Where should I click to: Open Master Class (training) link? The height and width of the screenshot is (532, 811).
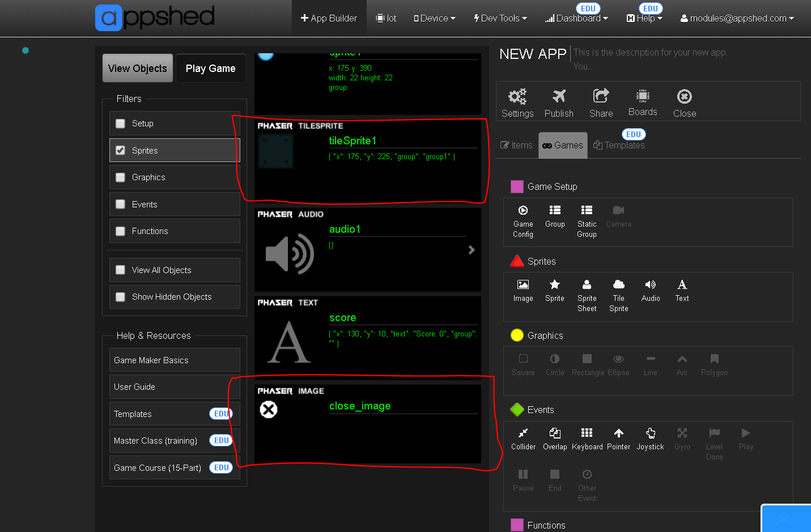pyautogui.click(x=175, y=440)
